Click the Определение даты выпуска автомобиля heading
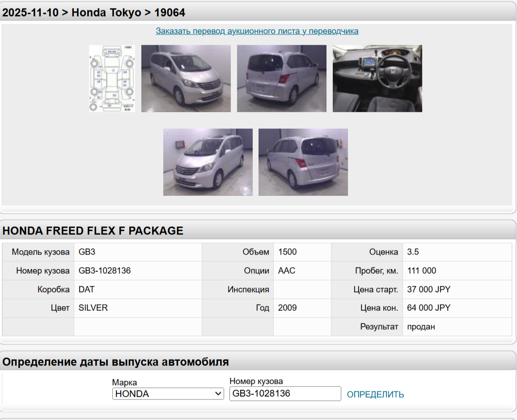Screen dimensions: 517x420 tap(115, 362)
